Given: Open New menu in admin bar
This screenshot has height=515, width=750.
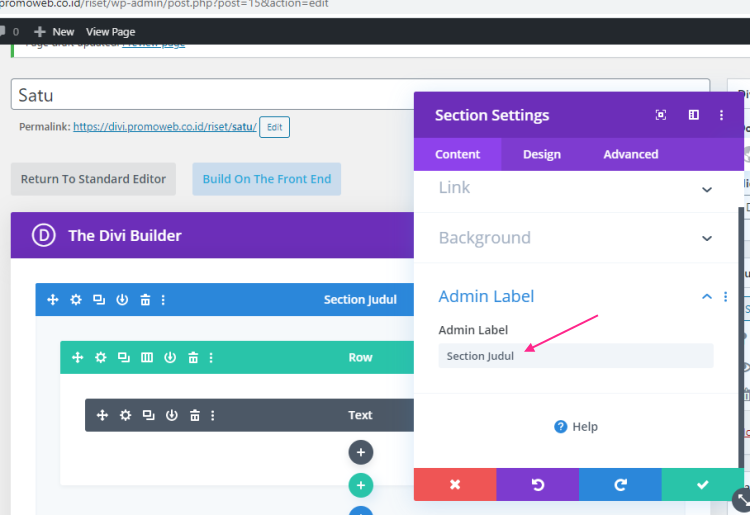Looking at the screenshot, I should [54, 32].
